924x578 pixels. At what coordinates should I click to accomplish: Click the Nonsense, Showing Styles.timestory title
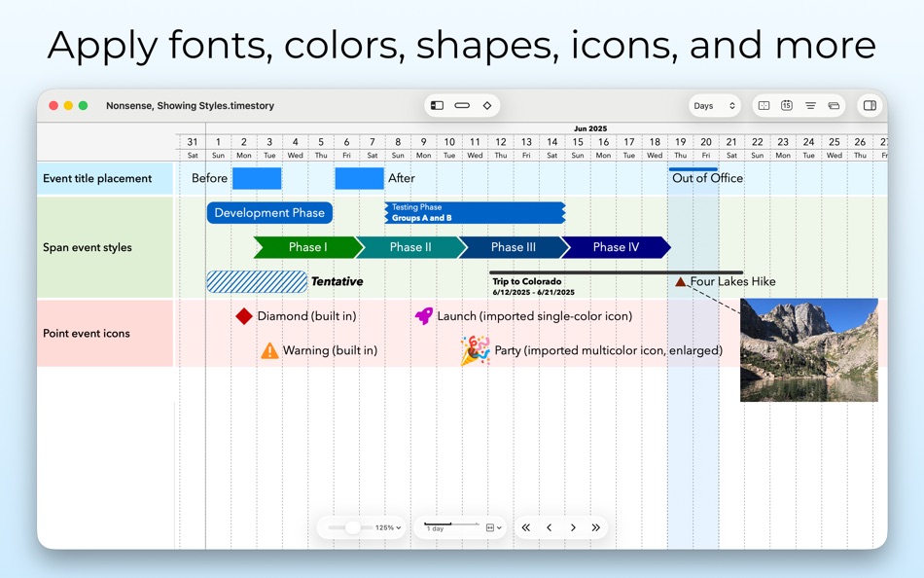tap(190, 105)
